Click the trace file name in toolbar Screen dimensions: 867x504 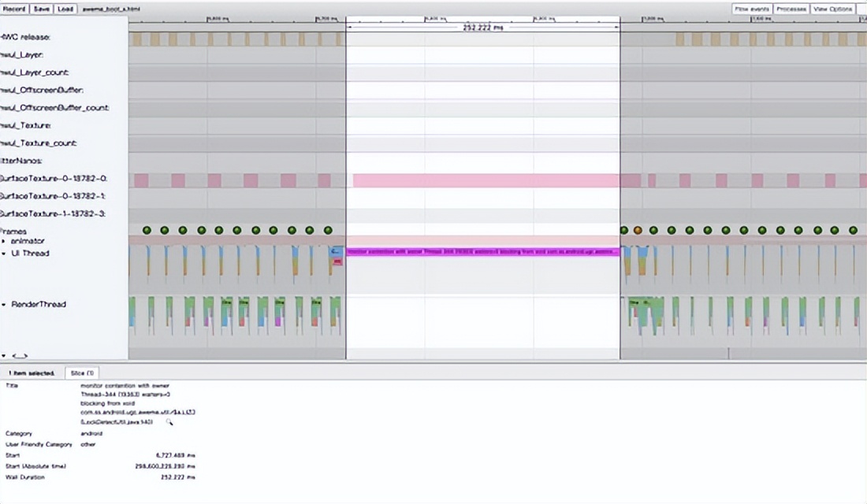111,9
